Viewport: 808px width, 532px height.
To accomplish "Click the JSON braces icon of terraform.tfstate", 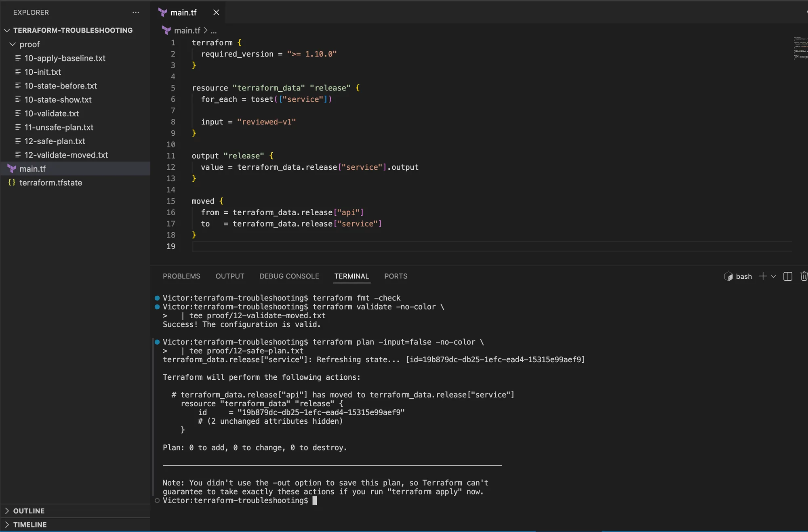I will point(12,183).
